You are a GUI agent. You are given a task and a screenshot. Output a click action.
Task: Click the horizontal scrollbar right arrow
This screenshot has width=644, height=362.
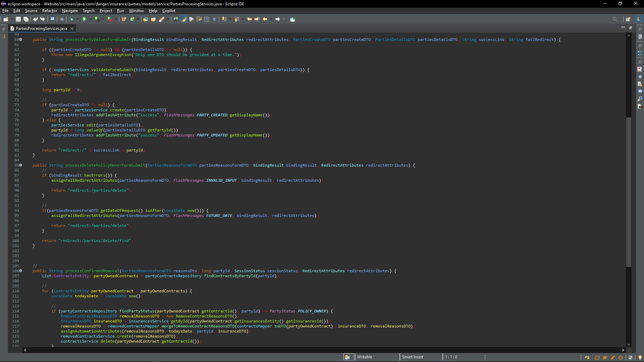(x=623, y=350)
